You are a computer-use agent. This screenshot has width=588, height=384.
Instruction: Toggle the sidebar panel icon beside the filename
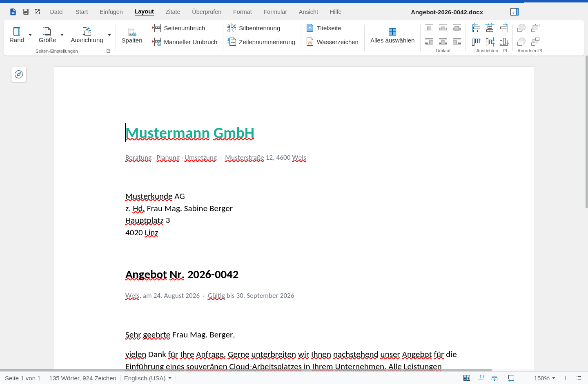tap(514, 12)
